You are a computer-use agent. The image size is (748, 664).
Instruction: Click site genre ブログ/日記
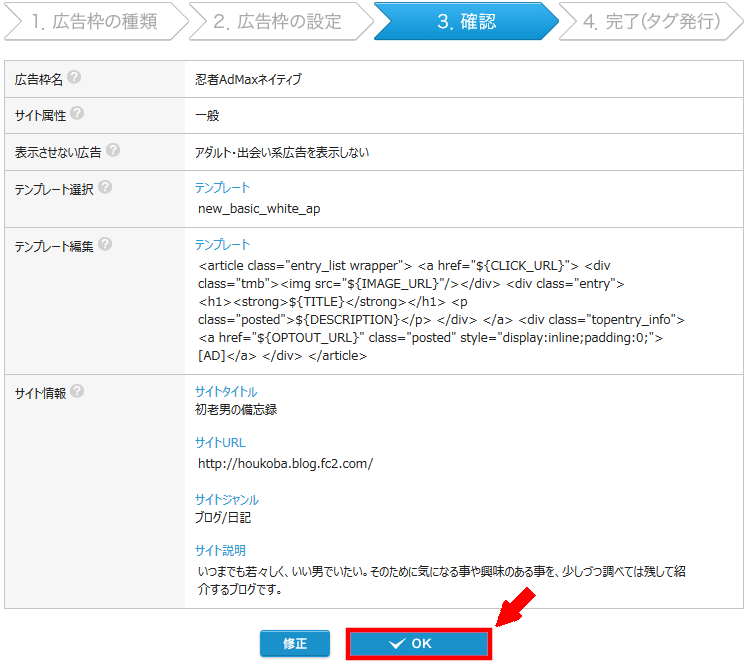(x=223, y=518)
